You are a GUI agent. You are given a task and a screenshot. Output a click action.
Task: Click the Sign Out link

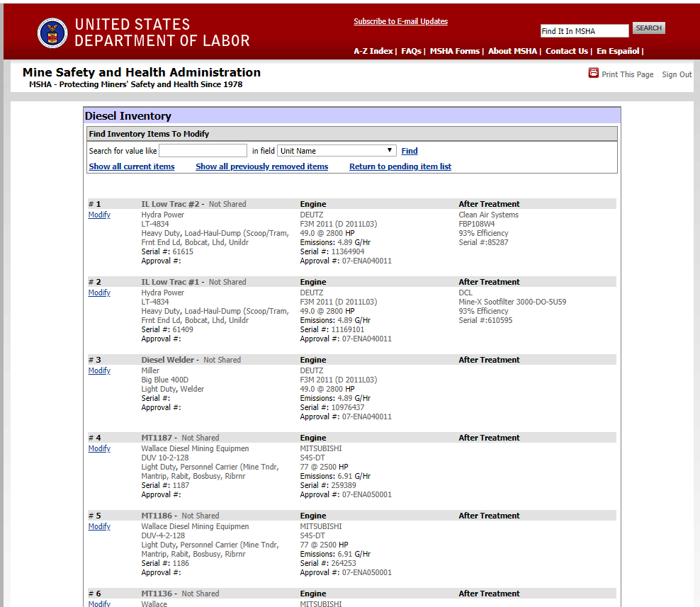677,74
